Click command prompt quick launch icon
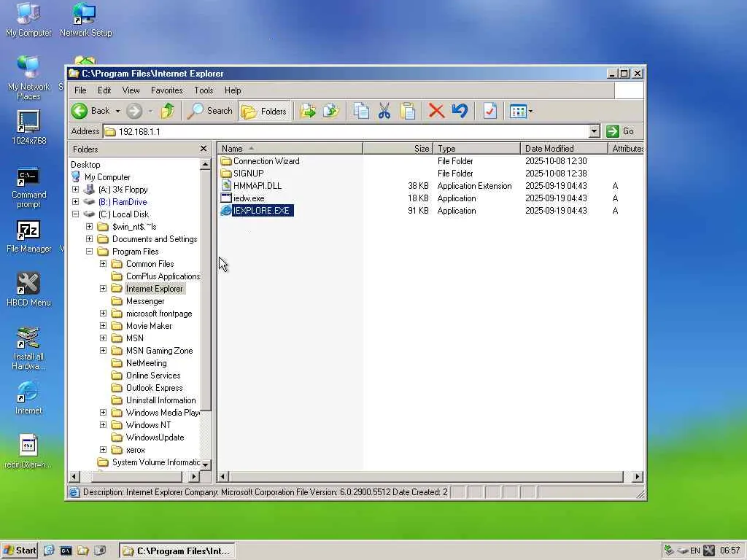The height and width of the screenshot is (560, 747). (x=66, y=551)
